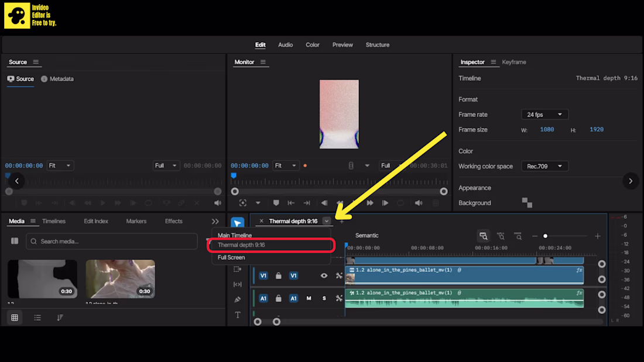The image size is (644, 362).
Task: Open the Monitor panel hamburger menu
Action: pos(263,62)
